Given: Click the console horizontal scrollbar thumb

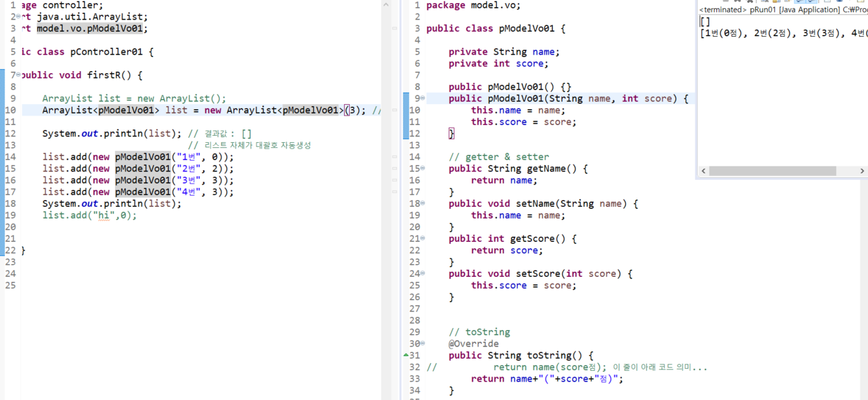Looking at the screenshot, I should point(773,171).
